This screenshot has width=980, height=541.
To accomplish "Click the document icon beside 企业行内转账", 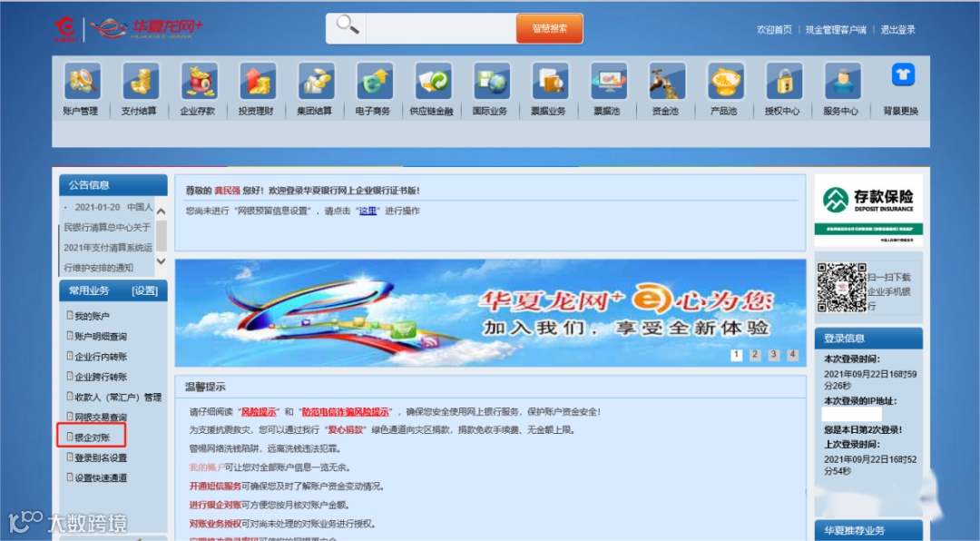I will (70, 355).
